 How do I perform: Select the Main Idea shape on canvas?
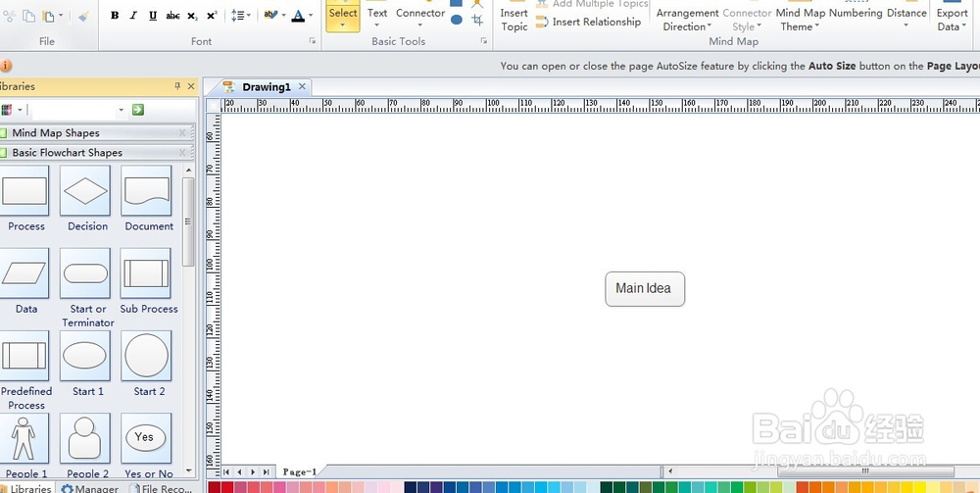point(645,289)
